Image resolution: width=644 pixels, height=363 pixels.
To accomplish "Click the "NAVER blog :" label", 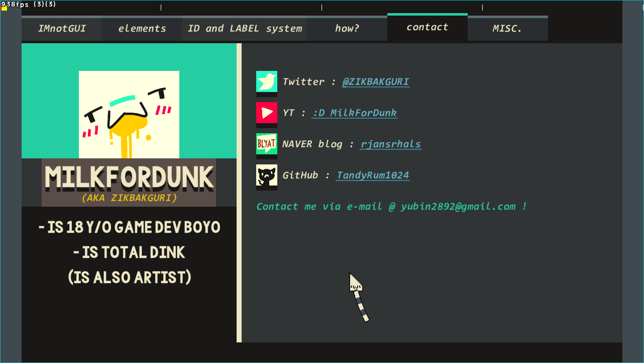I will [x=318, y=144].
